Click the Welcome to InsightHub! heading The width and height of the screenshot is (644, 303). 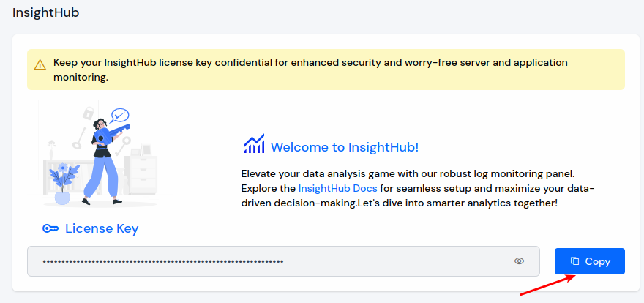[x=345, y=147]
